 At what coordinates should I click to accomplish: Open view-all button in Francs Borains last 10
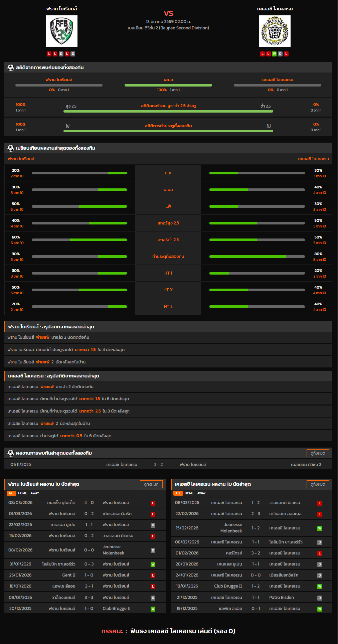pyautogui.click(x=151, y=484)
